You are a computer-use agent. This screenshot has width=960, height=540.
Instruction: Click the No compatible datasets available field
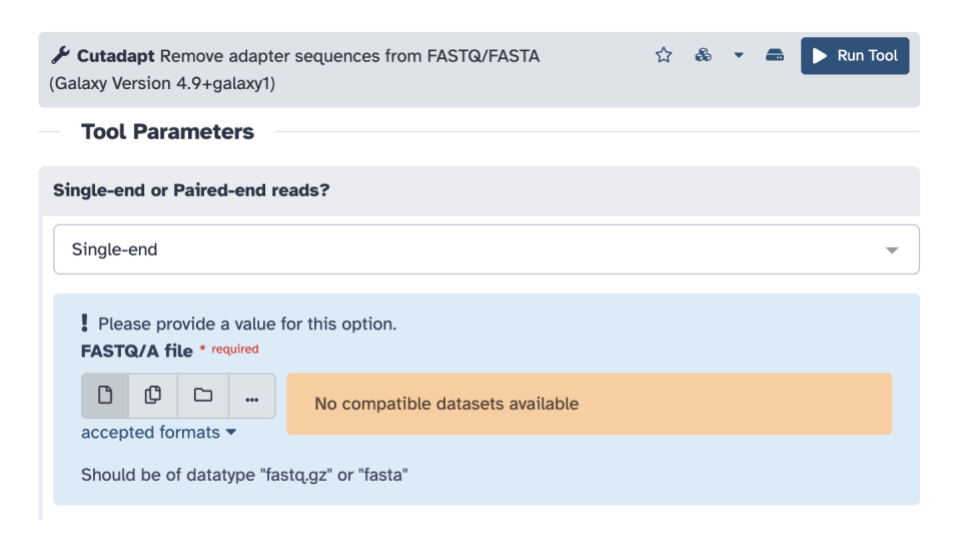point(589,404)
